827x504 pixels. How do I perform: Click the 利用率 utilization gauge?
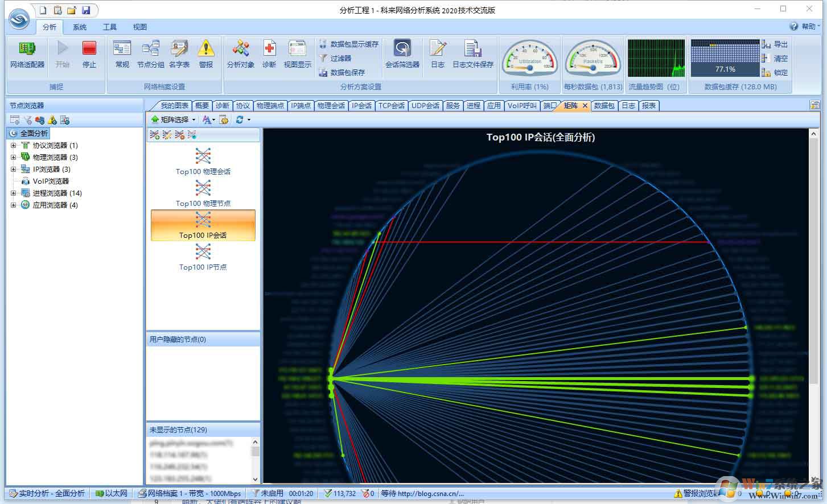(x=529, y=59)
